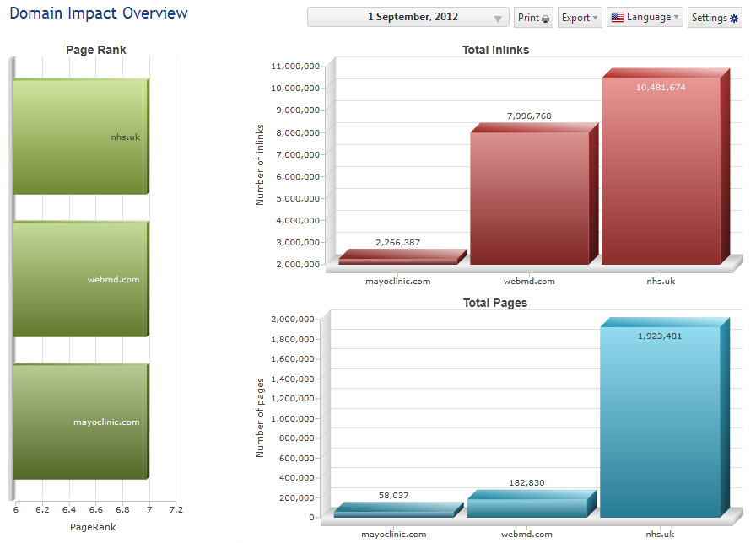Click the 10,481,674 inlinks value label
Image resolution: width=756 pixels, height=543 pixels.
[x=661, y=88]
